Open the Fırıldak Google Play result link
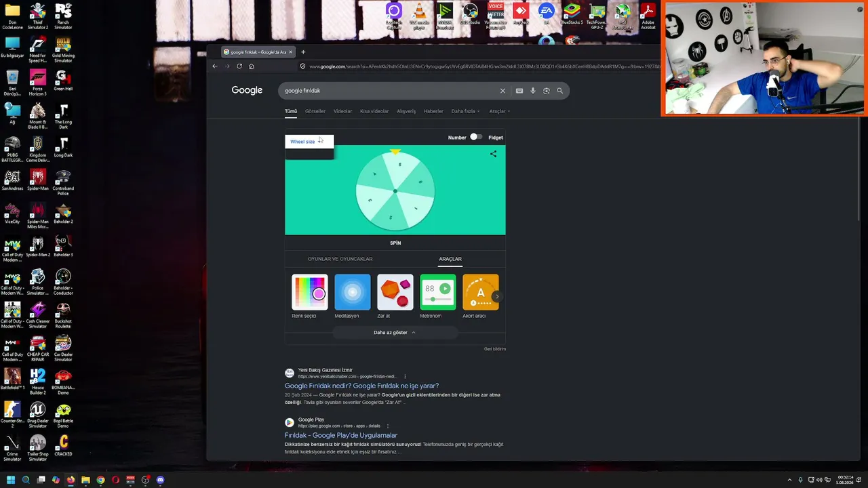Image resolution: width=868 pixels, height=488 pixels. [x=341, y=435]
